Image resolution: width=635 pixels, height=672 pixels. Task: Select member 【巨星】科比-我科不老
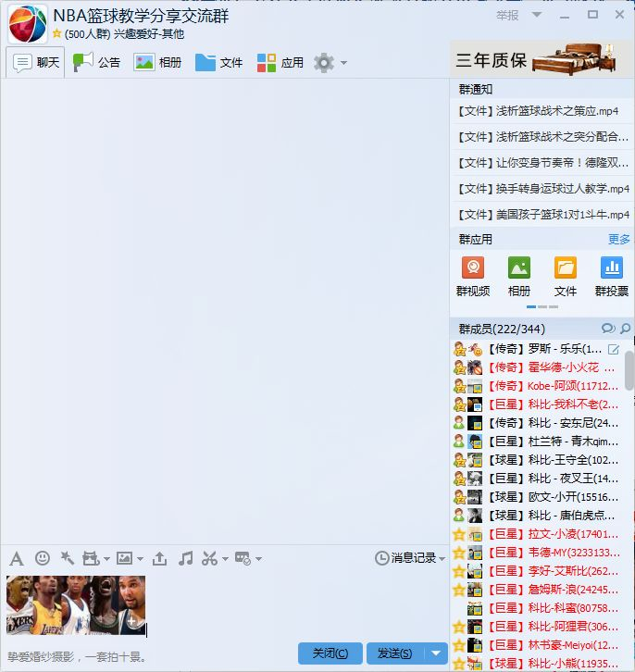[538, 404]
